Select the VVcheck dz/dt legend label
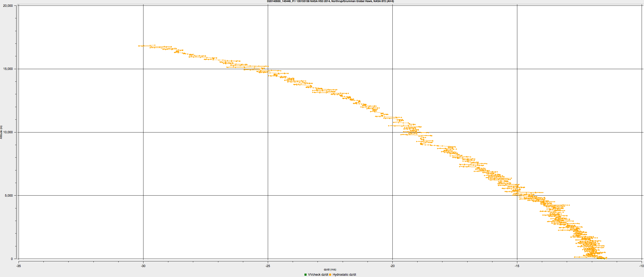The image size is (644, 277). click(318, 275)
